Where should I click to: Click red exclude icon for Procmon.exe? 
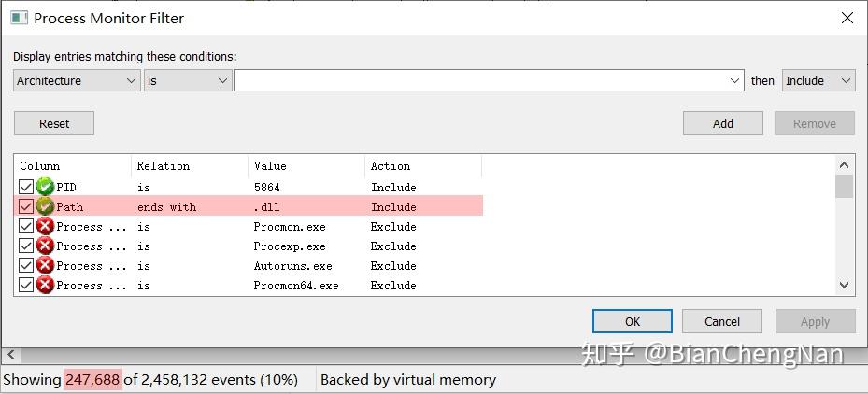tap(45, 227)
